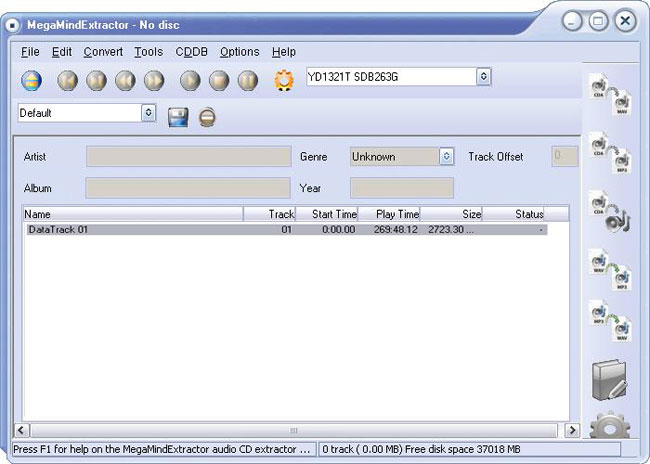Open the CDDB menu
The height and width of the screenshot is (464, 650).
191,52
